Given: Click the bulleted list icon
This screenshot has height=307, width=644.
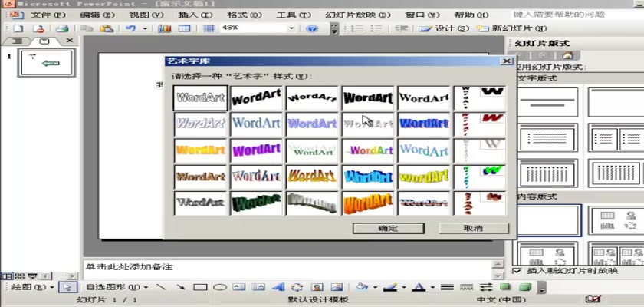Looking at the screenshot, I should tap(376, 28).
